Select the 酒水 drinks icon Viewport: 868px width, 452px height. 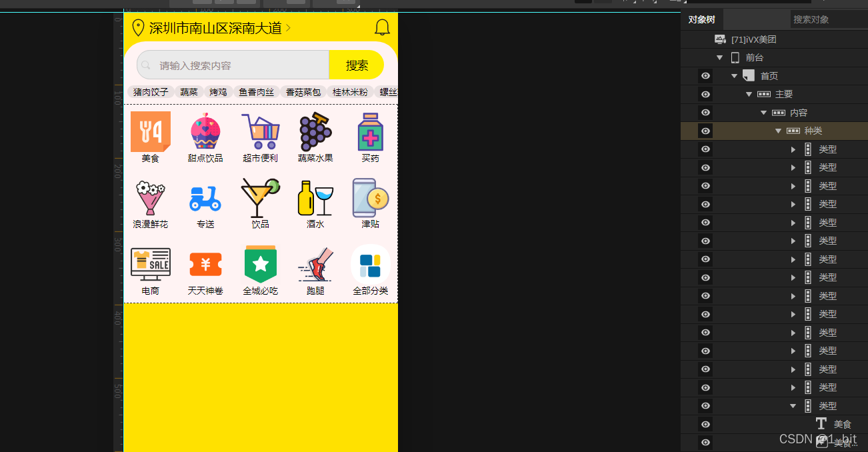click(315, 199)
